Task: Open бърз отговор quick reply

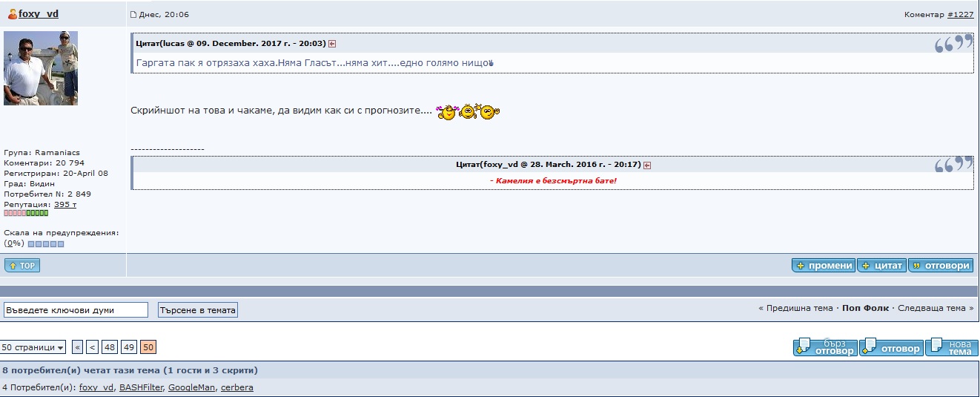Action: pyautogui.click(x=825, y=347)
